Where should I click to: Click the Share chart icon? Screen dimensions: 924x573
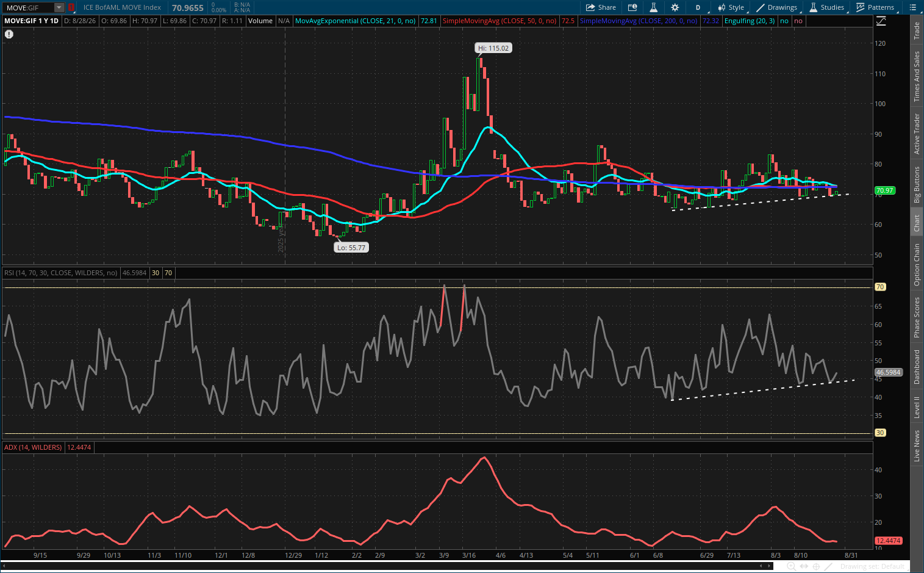tap(601, 7)
